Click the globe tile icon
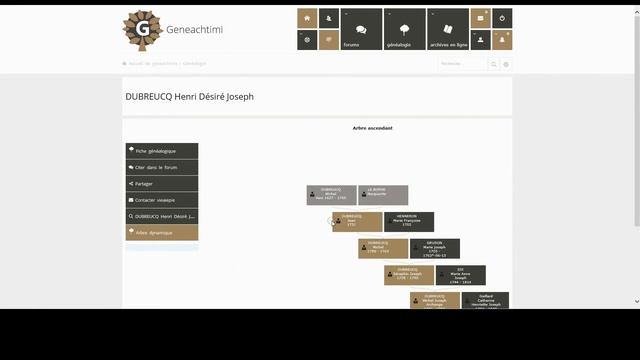The image size is (640, 360). pyautogui.click(x=307, y=40)
